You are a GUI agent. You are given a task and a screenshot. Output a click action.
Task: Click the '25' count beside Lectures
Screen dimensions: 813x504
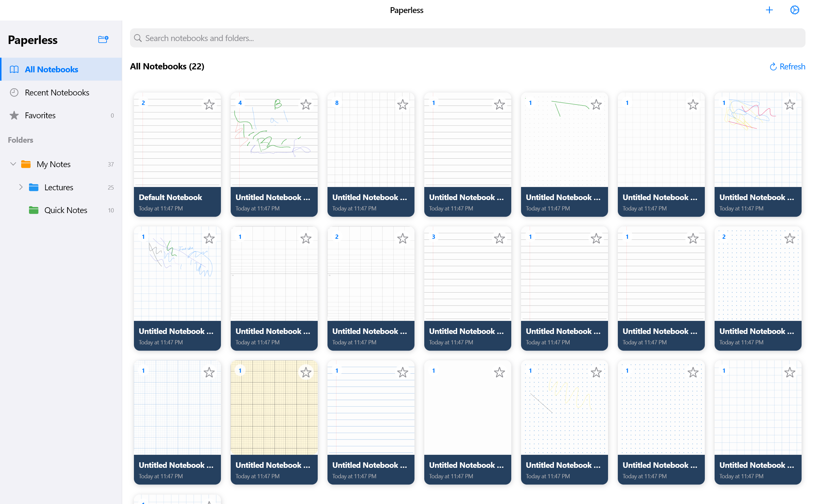point(111,187)
